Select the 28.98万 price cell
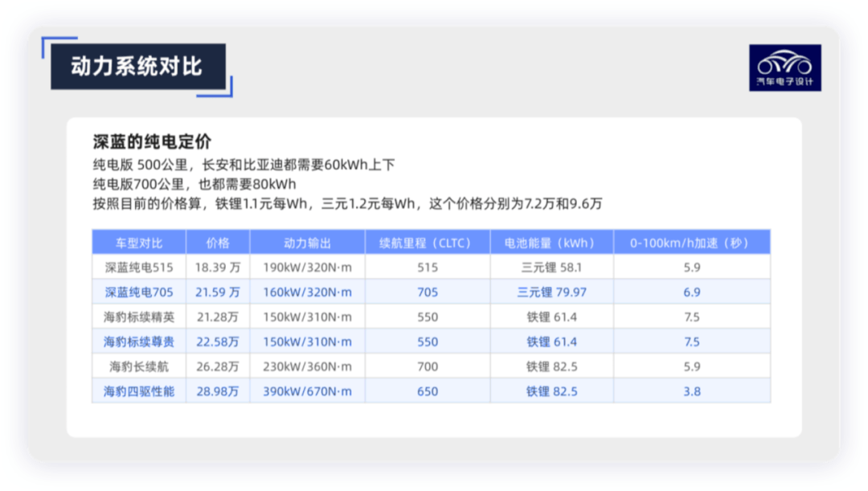The height and width of the screenshot is (491, 868). click(x=218, y=391)
